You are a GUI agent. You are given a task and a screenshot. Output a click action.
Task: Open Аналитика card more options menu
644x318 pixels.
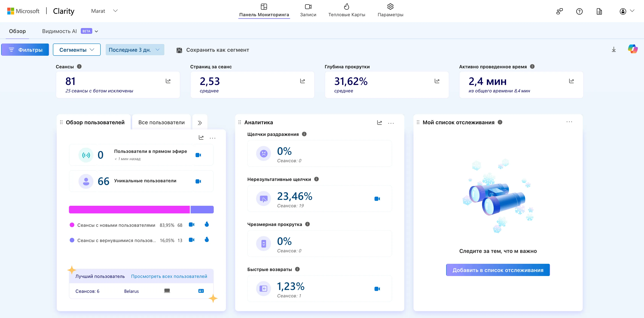click(391, 123)
